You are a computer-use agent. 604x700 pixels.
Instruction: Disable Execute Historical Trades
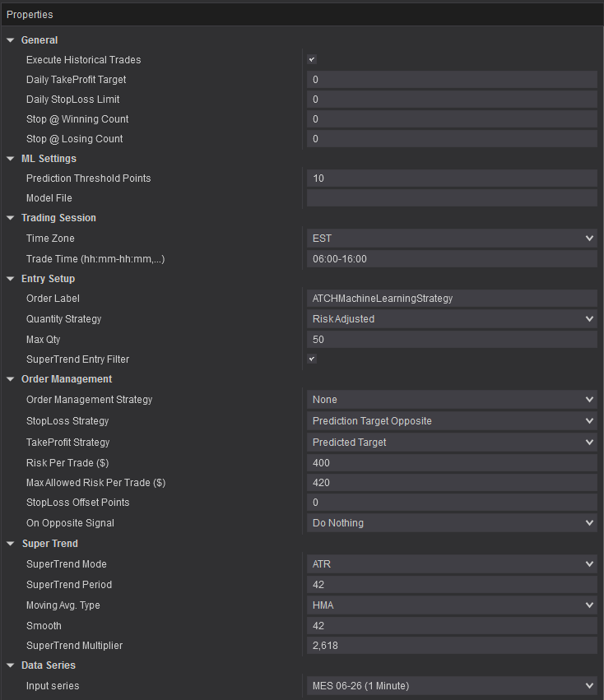(311, 59)
